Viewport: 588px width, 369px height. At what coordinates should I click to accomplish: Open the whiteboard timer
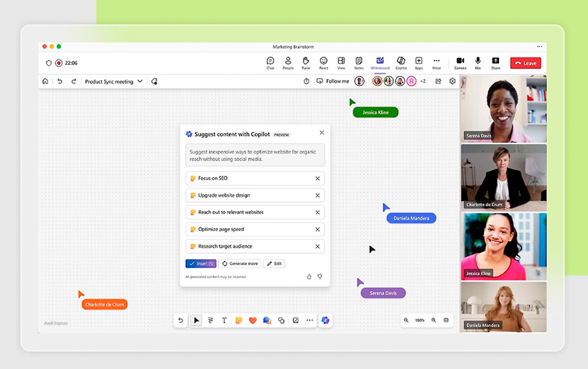306,81
